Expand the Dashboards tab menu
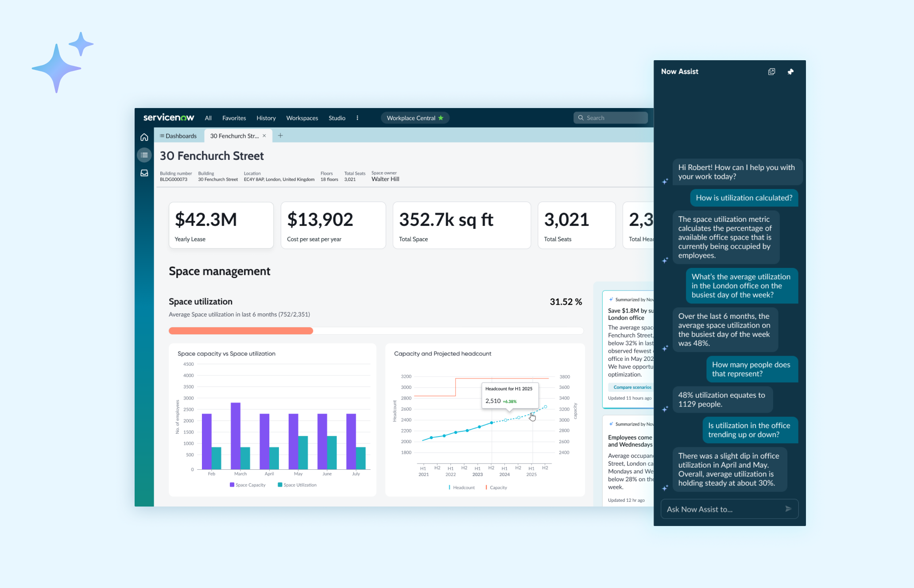914x588 pixels. pyautogui.click(x=178, y=135)
